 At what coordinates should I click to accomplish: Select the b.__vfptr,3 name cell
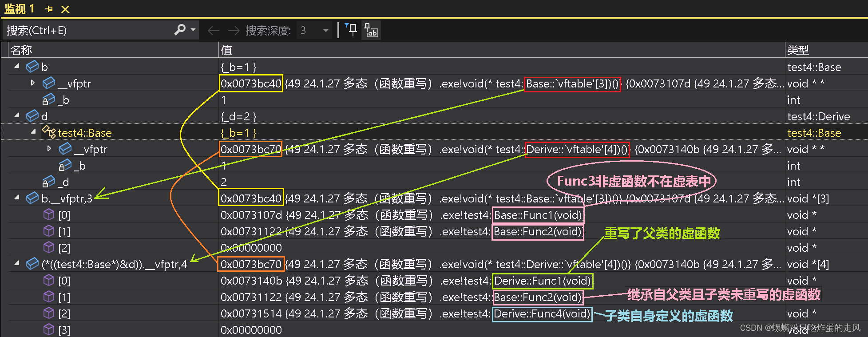tap(67, 198)
